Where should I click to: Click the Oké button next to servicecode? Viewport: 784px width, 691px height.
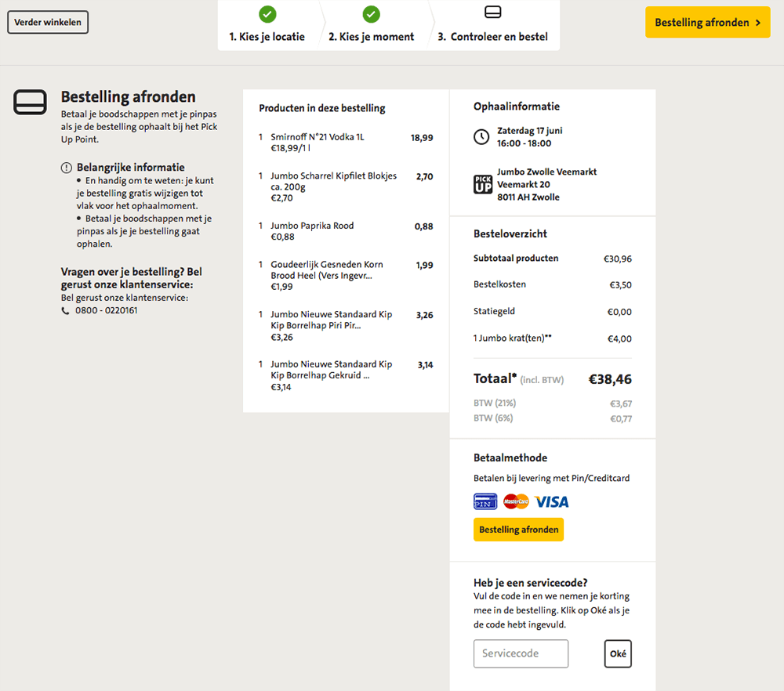[618, 653]
